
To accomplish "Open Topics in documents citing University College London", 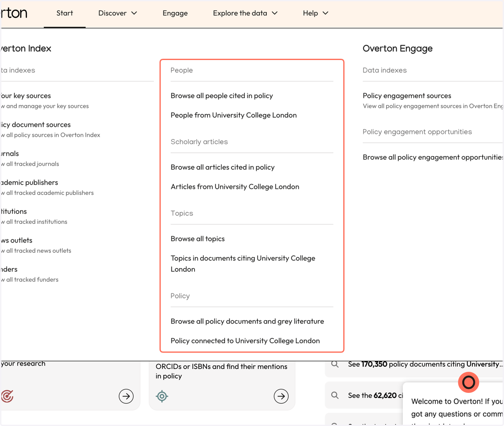I will point(243,264).
